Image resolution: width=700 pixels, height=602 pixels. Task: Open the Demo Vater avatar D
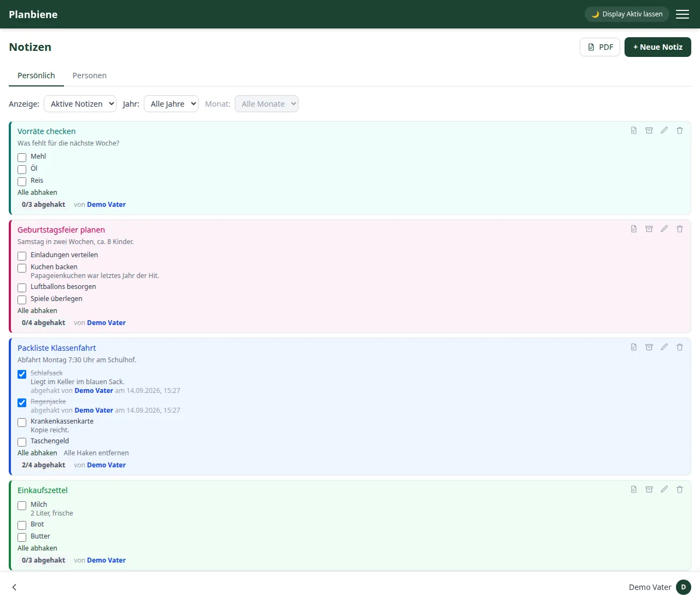[x=684, y=587]
